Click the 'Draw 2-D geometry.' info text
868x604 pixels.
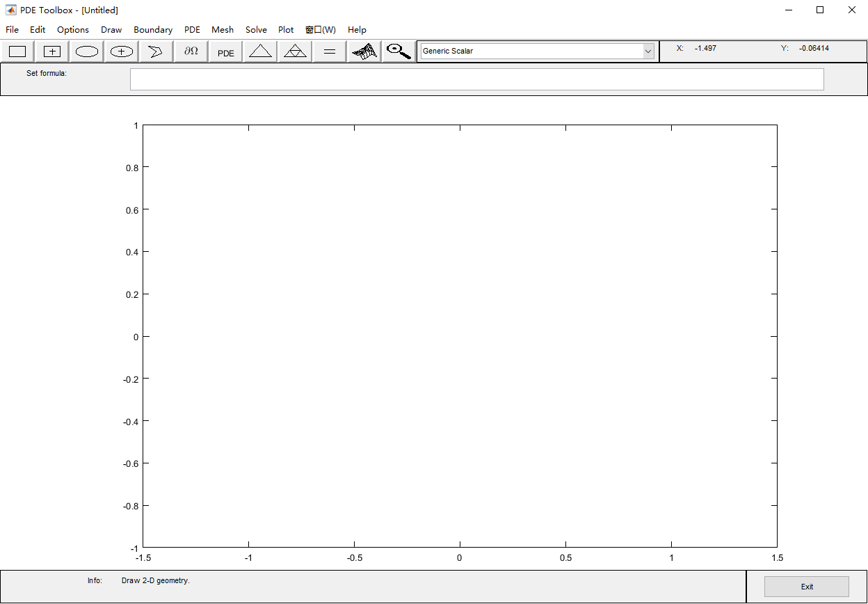pyautogui.click(x=156, y=580)
